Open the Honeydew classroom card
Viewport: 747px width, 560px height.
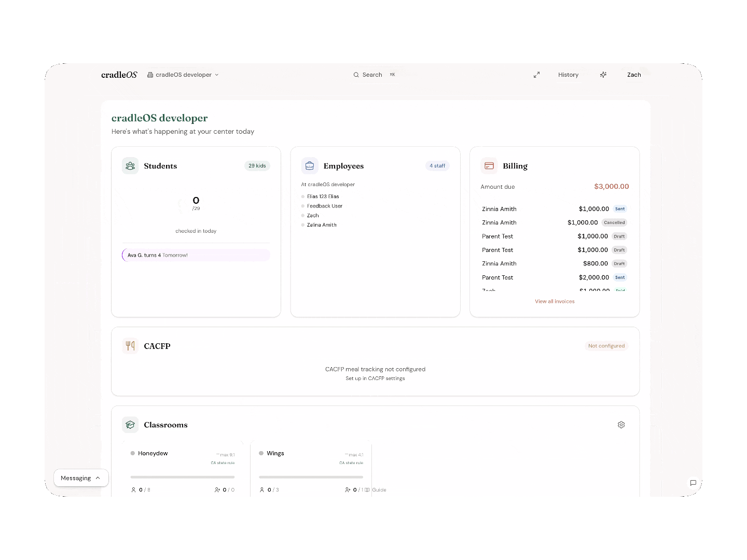point(183,469)
